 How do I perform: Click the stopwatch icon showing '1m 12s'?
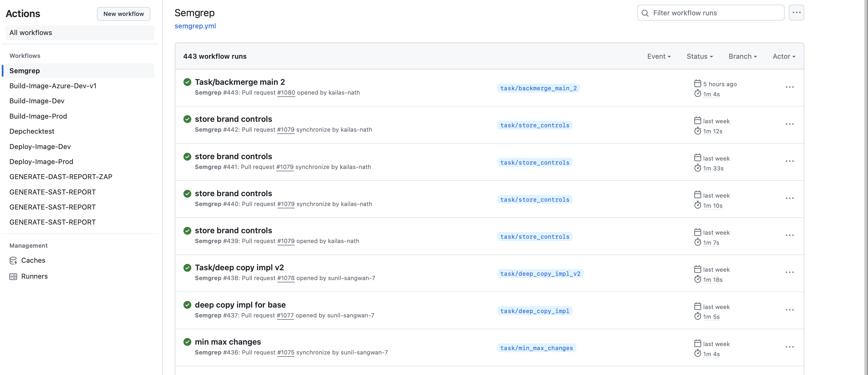698,131
